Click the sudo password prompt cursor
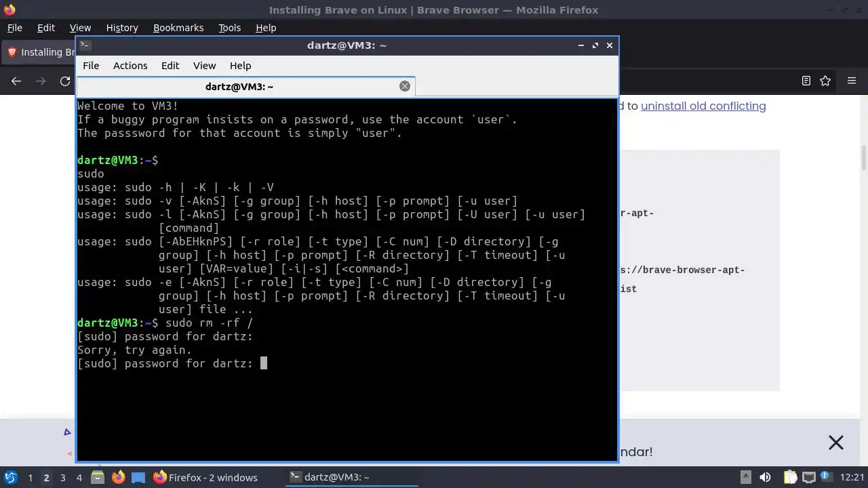This screenshot has width=868, height=488. tap(264, 363)
